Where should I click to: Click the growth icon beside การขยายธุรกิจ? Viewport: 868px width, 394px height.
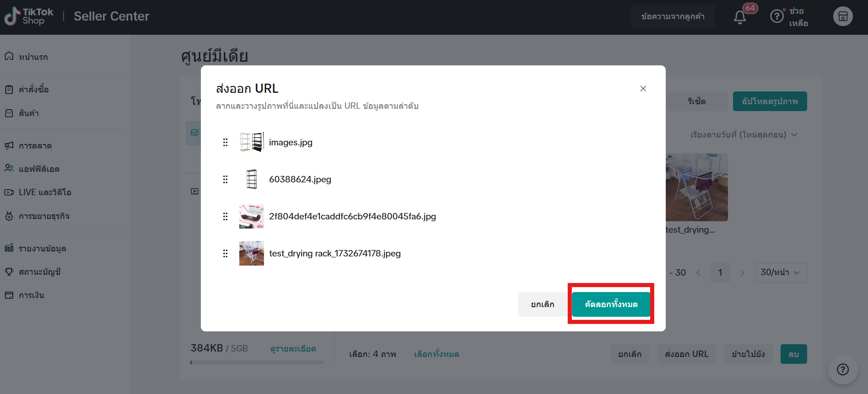9,216
